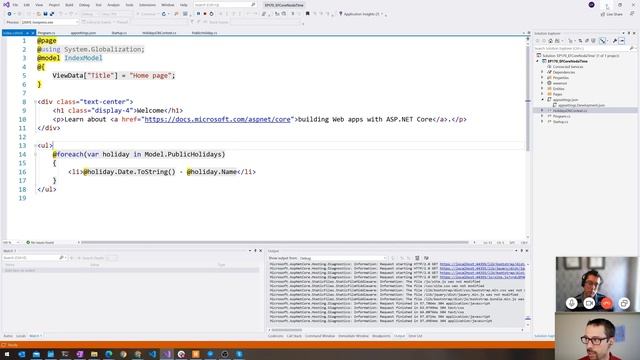
Task: Collapse the EP170 project node
Action: pos(538,61)
